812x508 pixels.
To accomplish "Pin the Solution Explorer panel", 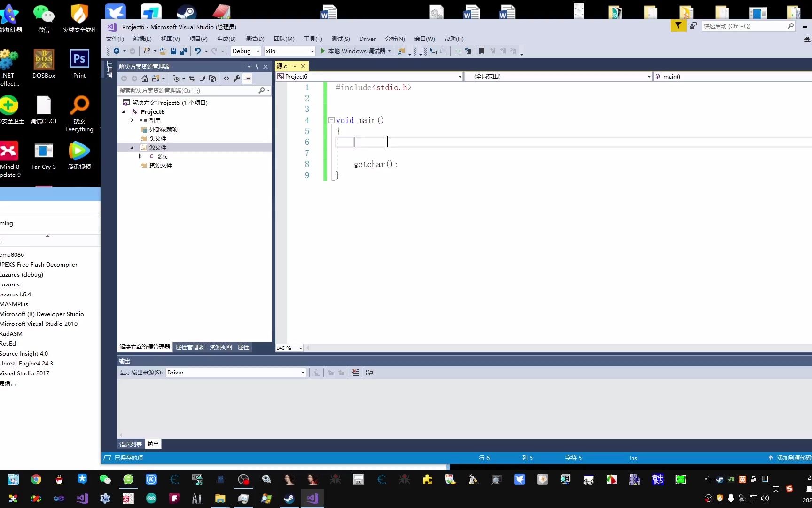I will tap(257, 66).
